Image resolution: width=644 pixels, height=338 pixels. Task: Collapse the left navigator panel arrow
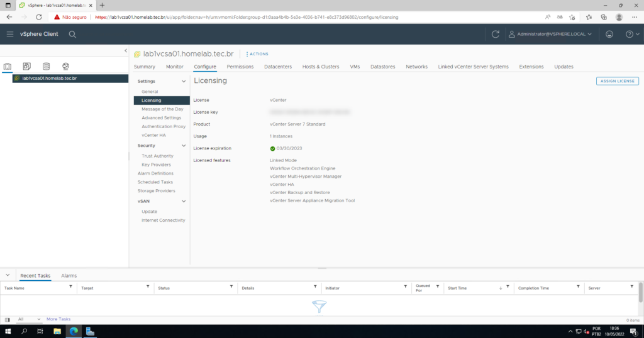coord(126,50)
